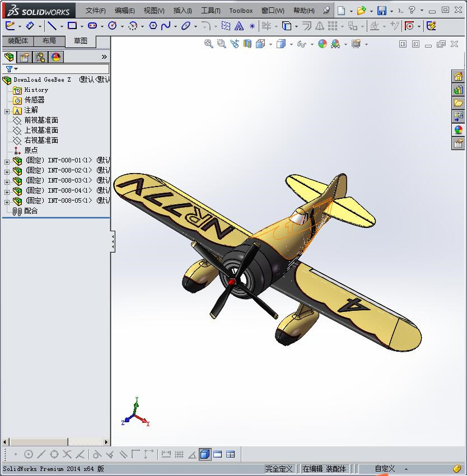The width and height of the screenshot is (467, 476).
Task: Click the Edit Appearance color ball
Action: click(323, 44)
